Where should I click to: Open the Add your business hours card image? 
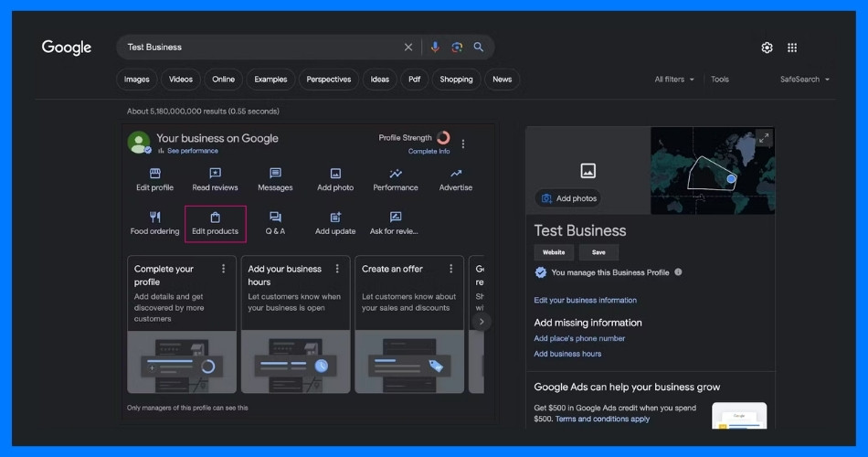click(x=296, y=362)
